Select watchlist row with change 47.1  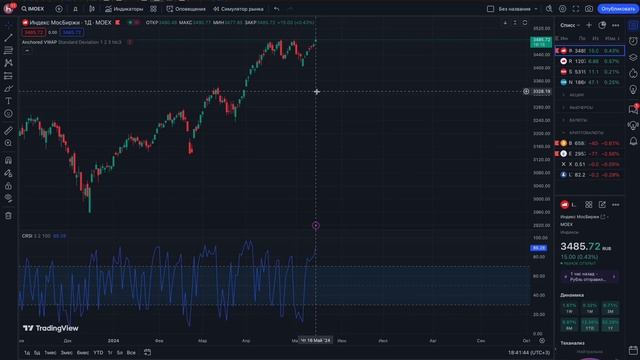[590, 82]
